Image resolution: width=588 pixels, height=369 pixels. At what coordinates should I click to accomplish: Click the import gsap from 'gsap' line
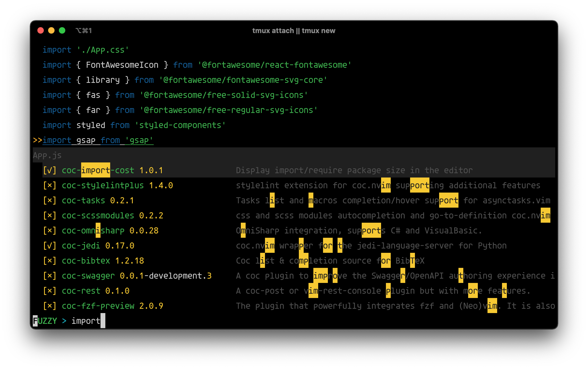click(98, 140)
